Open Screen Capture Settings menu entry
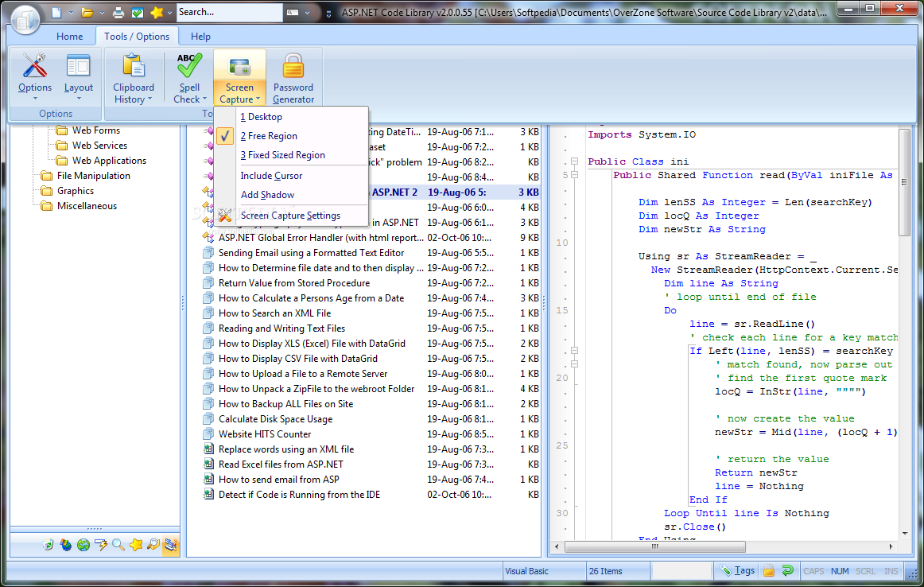Viewport: 924px width, 587px height. pos(290,216)
